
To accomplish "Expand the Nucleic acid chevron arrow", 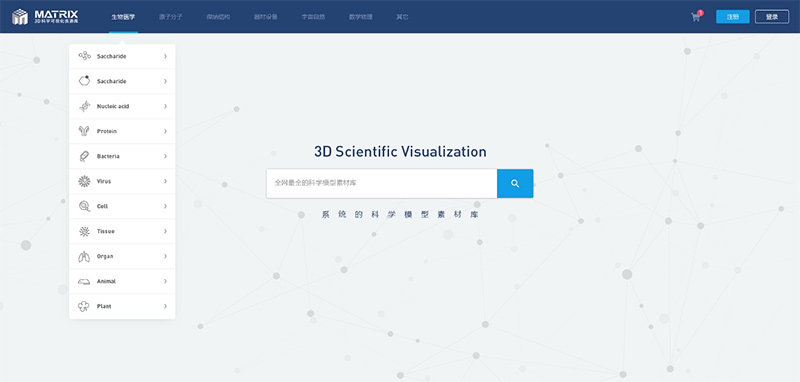I will pos(165,106).
